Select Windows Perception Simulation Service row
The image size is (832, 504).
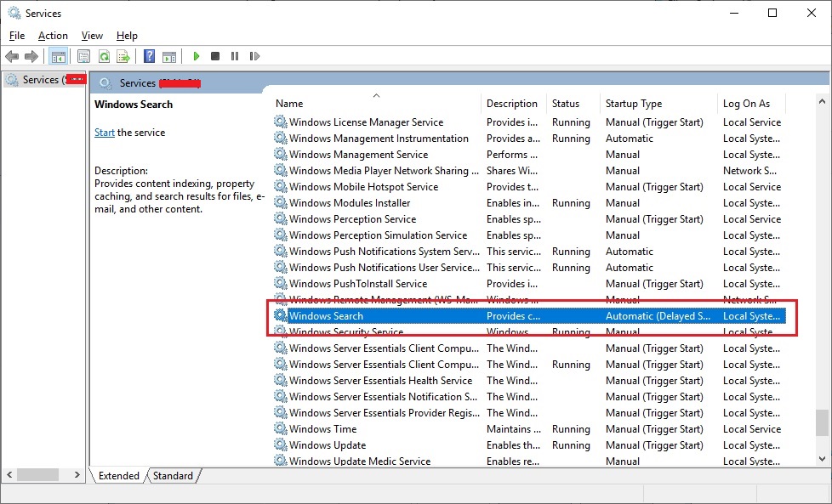tap(529, 235)
